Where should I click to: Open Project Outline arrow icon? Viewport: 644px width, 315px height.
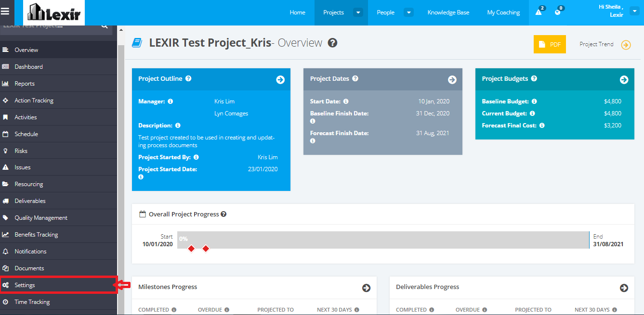click(280, 80)
